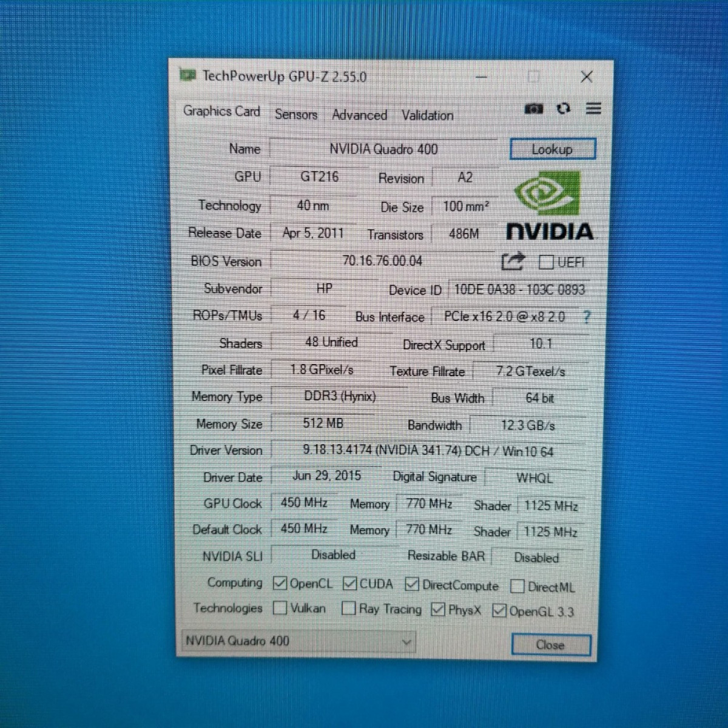Click the BIOS export share icon

(513, 261)
